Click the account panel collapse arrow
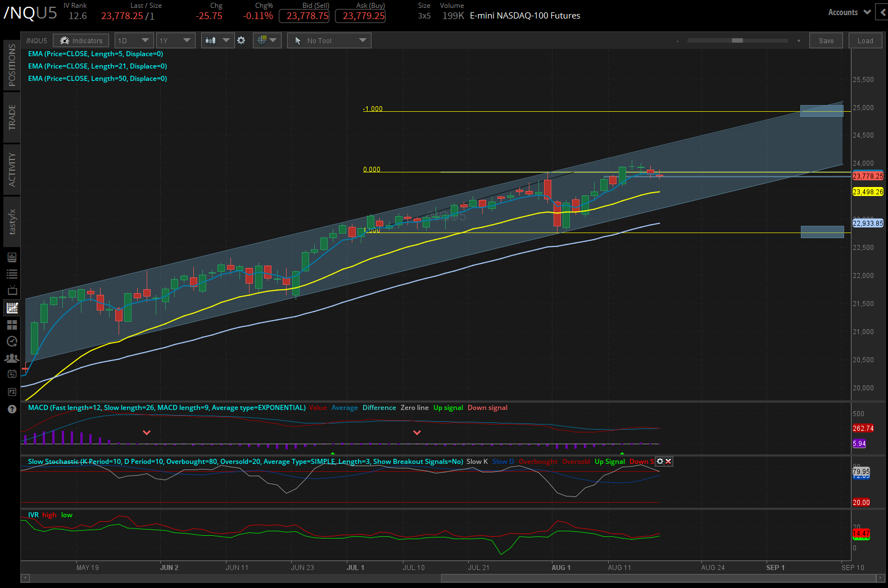This screenshot has width=888, height=588. (883, 12)
